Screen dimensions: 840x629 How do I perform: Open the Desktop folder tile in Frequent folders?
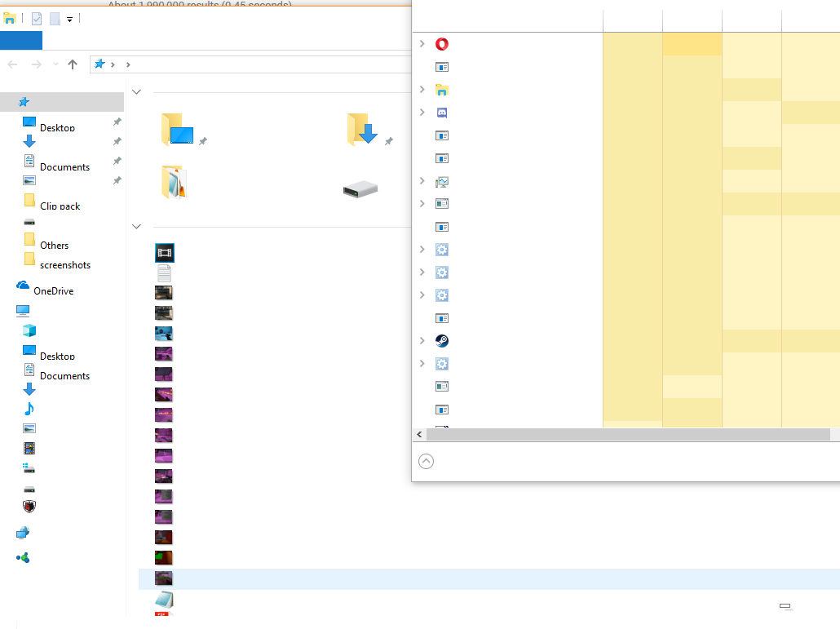tap(177, 129)
